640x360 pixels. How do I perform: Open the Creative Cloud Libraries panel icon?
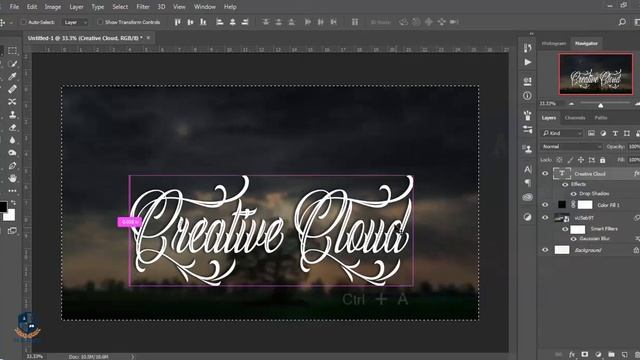527,197
